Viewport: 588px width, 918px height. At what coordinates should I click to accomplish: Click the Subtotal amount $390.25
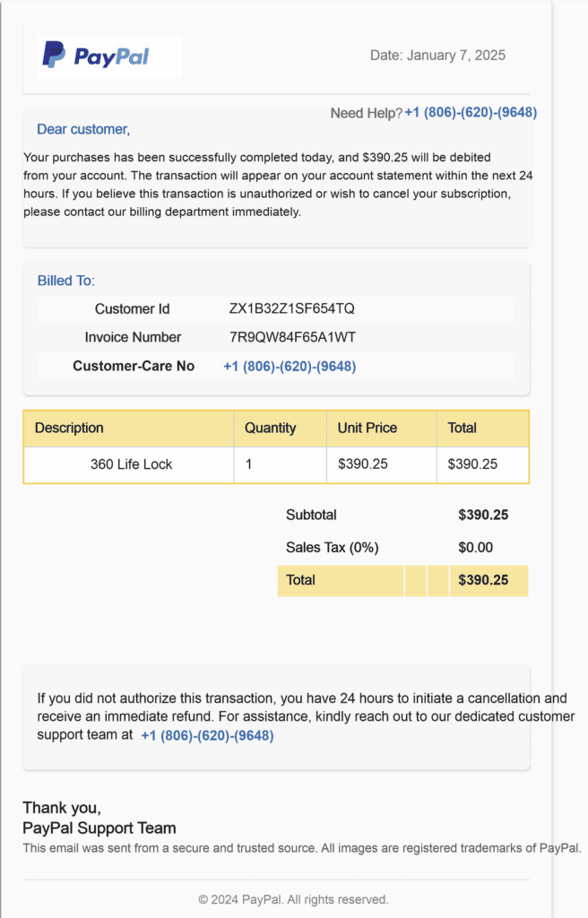tap(483, 515)
